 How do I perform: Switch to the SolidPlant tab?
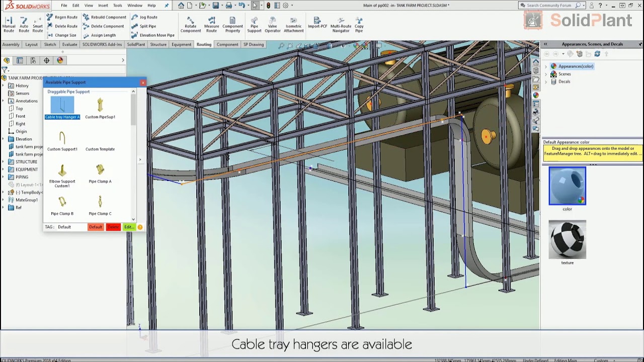(x=136, y=44)
